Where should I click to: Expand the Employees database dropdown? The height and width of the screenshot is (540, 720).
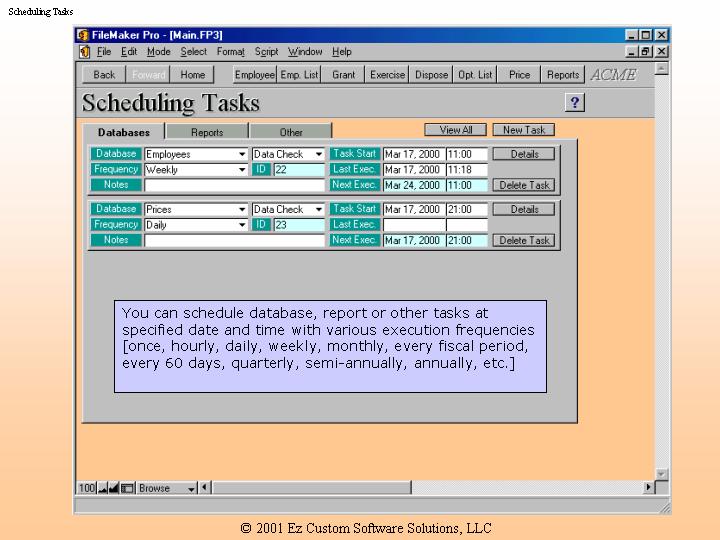[242, 155]
